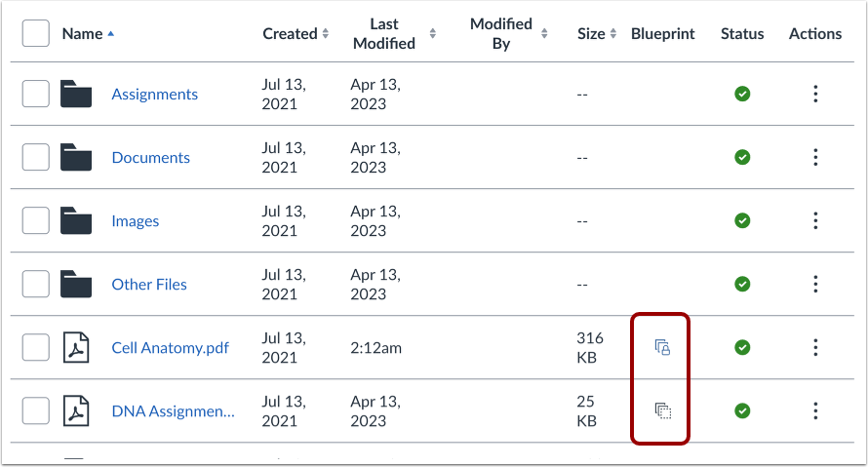868x467 pixels.
Task: Select the Assignments folder checkbox
Action: 36,94
